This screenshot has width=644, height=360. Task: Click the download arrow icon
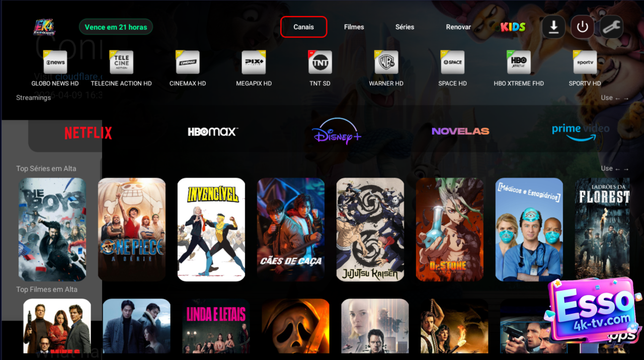pos(553,27)
